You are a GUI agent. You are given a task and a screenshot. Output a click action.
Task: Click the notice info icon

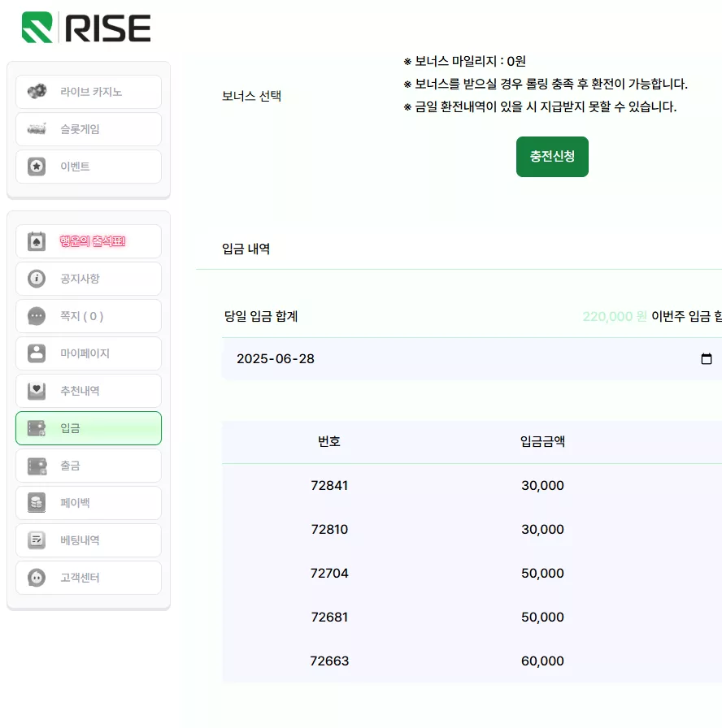click(37, 279)
